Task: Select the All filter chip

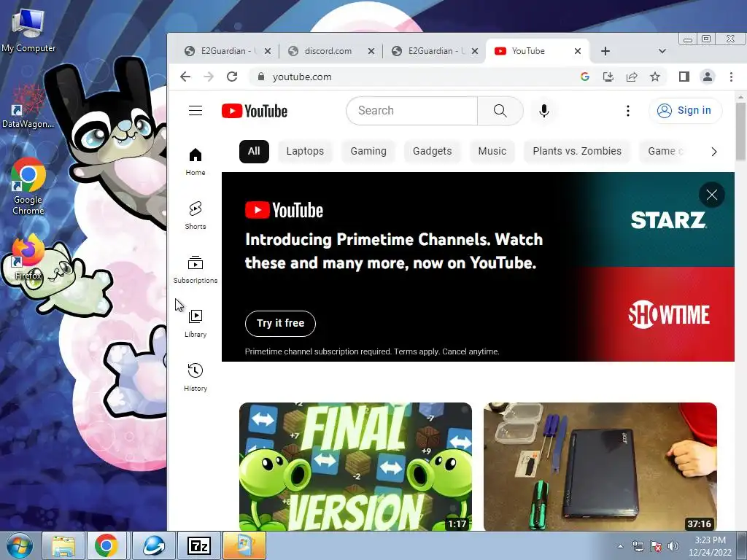Action: pyautogui.click(x=254, y=152)
